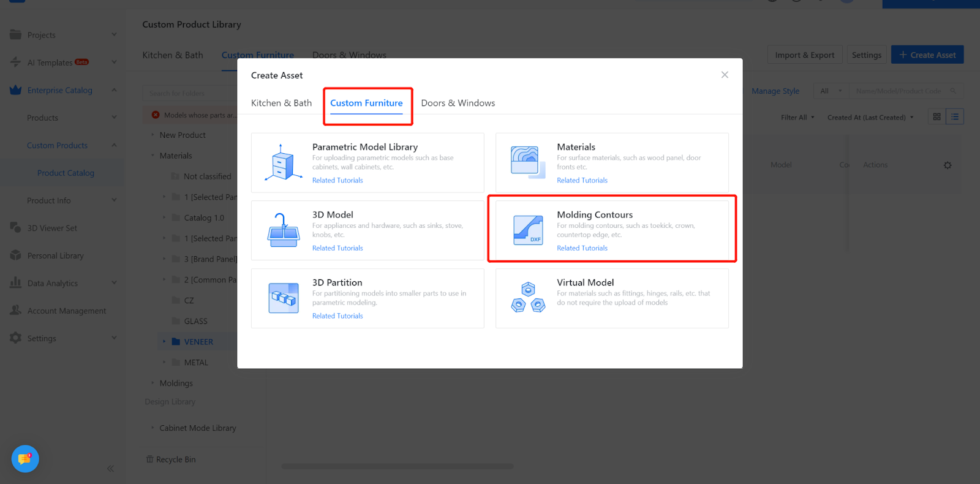Image resolution: width=980 pixels, height=484 pixels.
Task: Click the Materials swatch icon
Action: point(527,163)
